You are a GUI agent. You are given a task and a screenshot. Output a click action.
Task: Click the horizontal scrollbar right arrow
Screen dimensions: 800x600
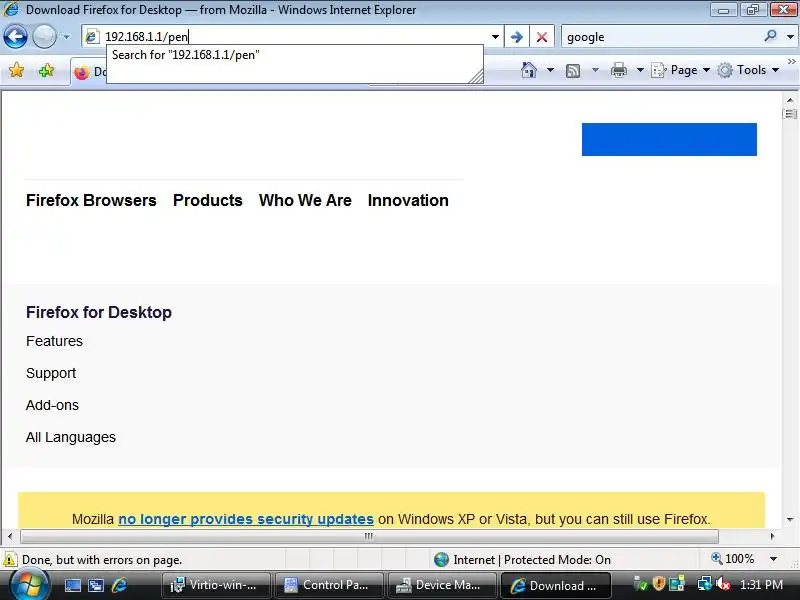click(772, 536)
